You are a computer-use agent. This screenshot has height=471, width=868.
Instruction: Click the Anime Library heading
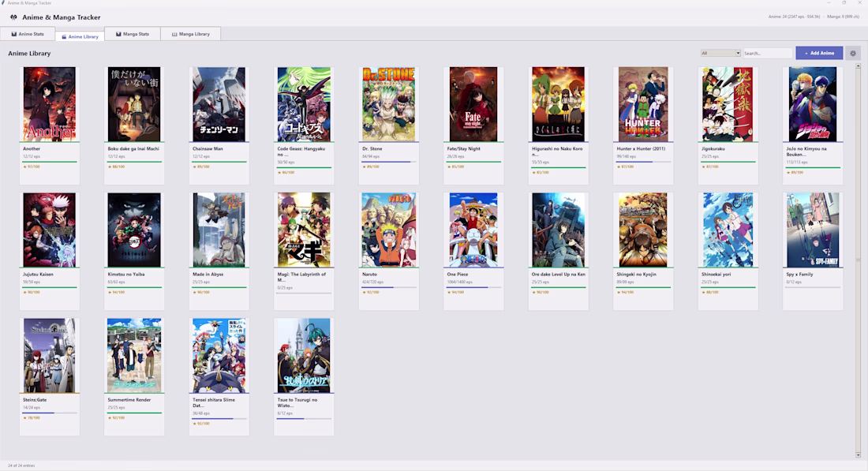pos(29,53)
